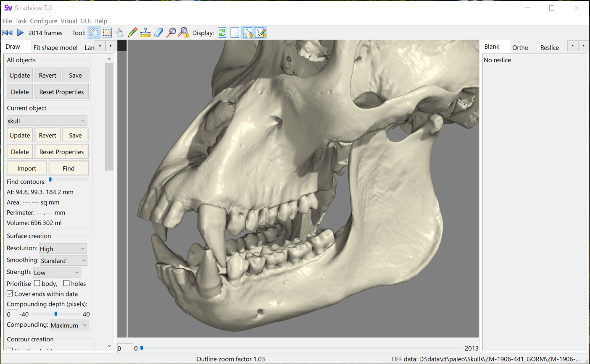Toggle the hand-with-lock display icon
The width and height of the screenshot is (590, 364).
click(248, 33)
